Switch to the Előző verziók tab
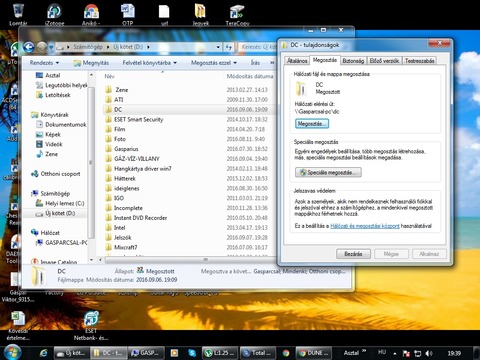Image resolution: width=480 pixels, height=360 pixels. pos(384,61)
